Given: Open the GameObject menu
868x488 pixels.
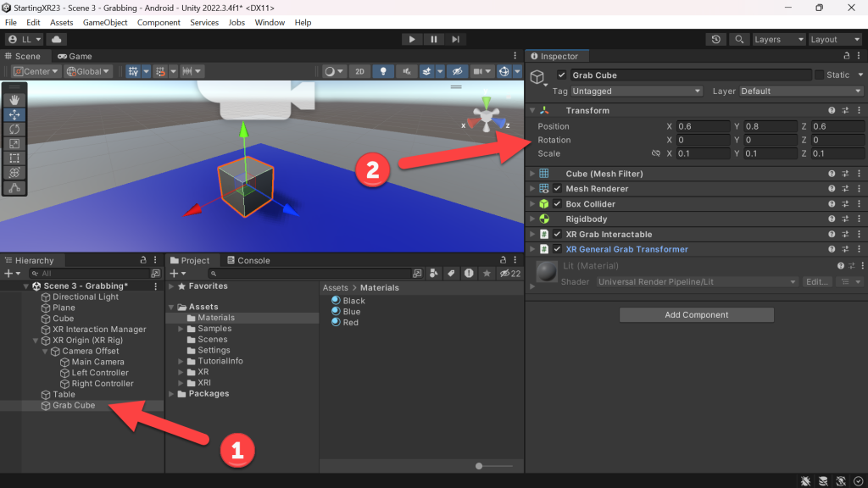Looking at the screenshot, I should pyautogui.click(x=105, y=23).
